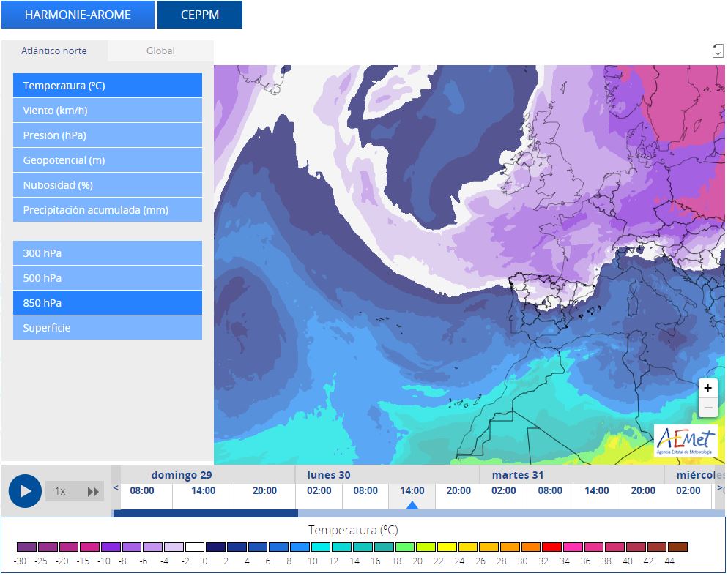Viewport: 728px width, 576px height.
Task: Jump to domingo 29 at 14:00
Action: (204, 490)
